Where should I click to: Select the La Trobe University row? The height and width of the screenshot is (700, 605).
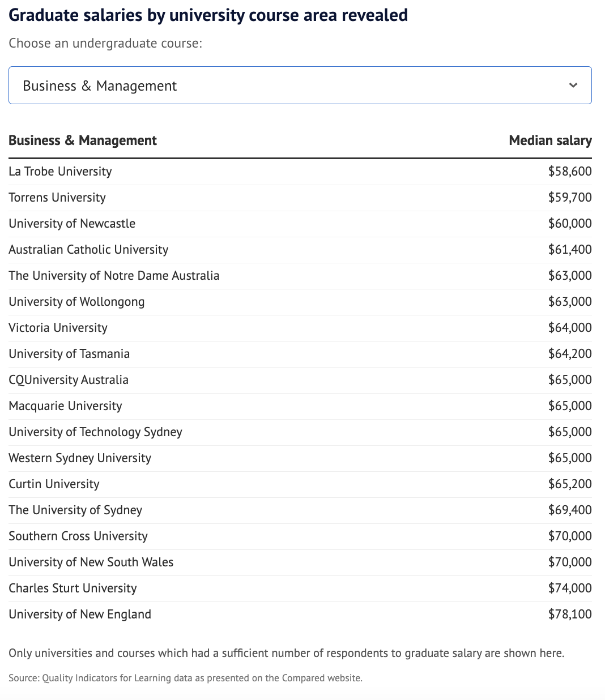pyautogui.click(x=60, y=172)
